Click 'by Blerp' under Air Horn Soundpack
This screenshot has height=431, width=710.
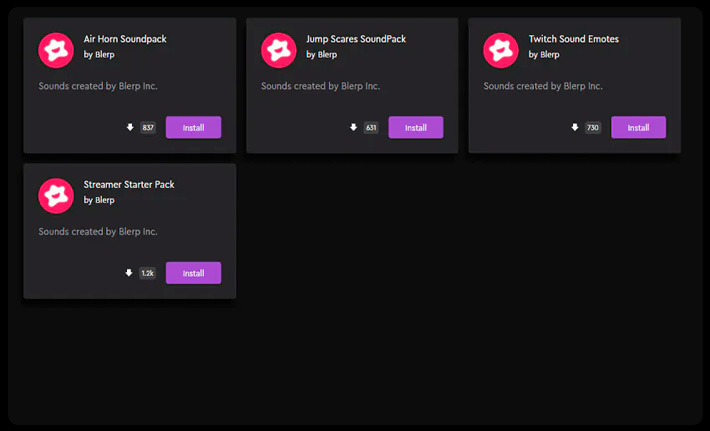point(99,54)
